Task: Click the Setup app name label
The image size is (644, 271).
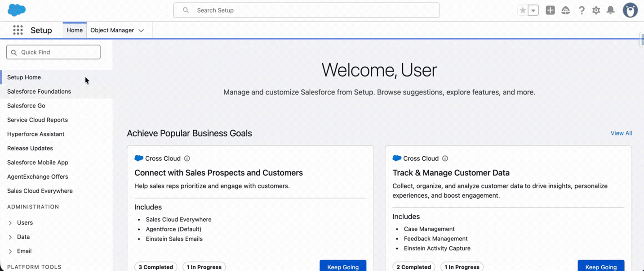Action: pyautogui.click(x=41, y=30)
